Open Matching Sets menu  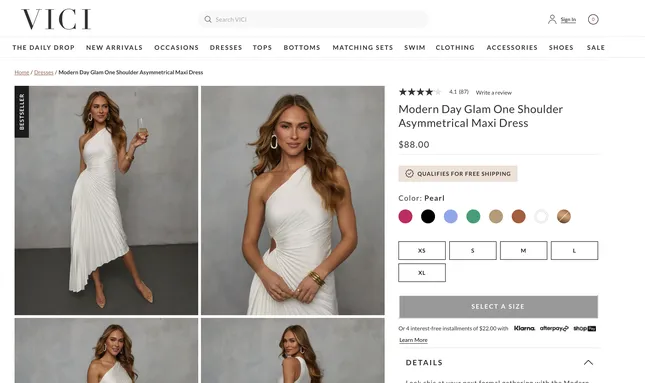(363, 47)
